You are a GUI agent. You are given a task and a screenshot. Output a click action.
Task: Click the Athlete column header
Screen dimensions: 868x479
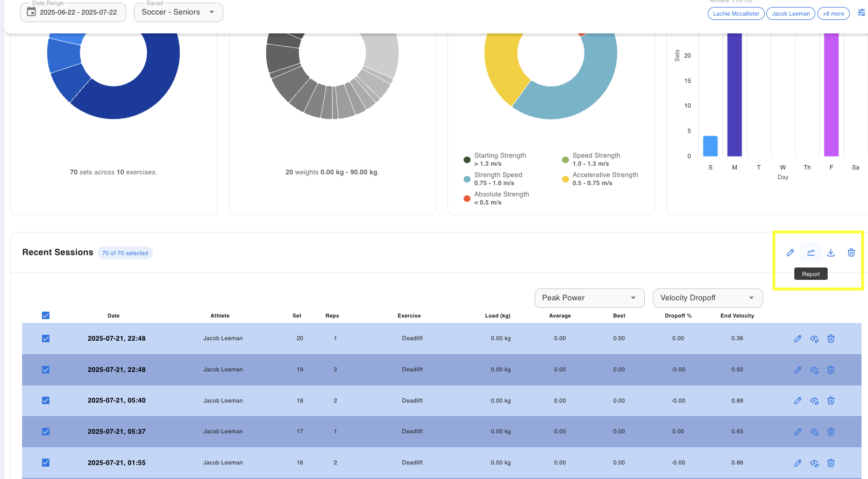coord(220,316)
